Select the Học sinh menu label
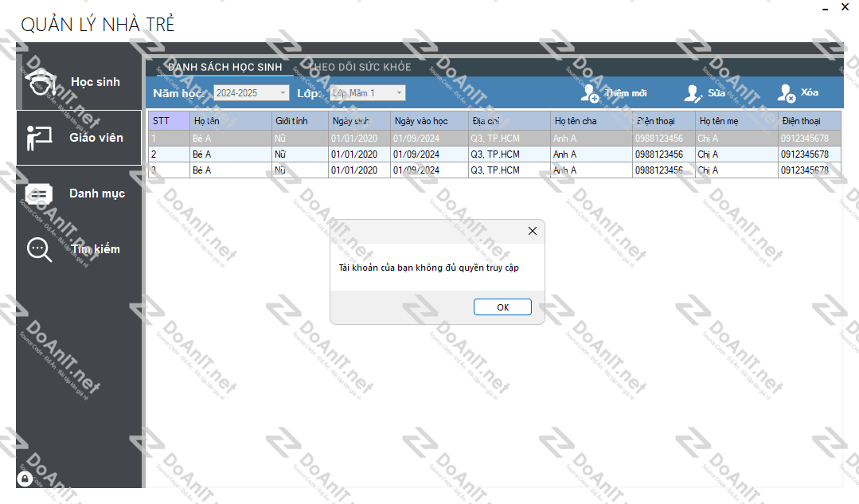Screen dimensions: 859x504 click(x=96, y=82)
